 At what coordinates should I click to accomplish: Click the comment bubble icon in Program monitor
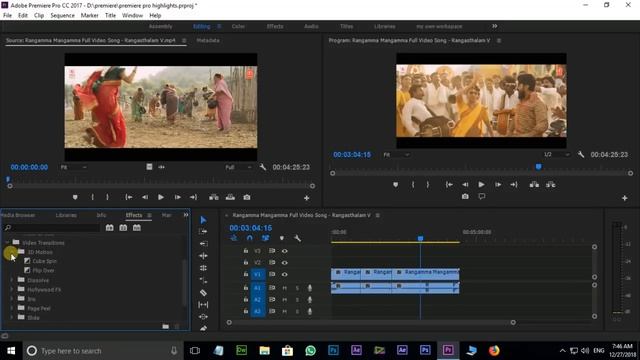(482, 196)
